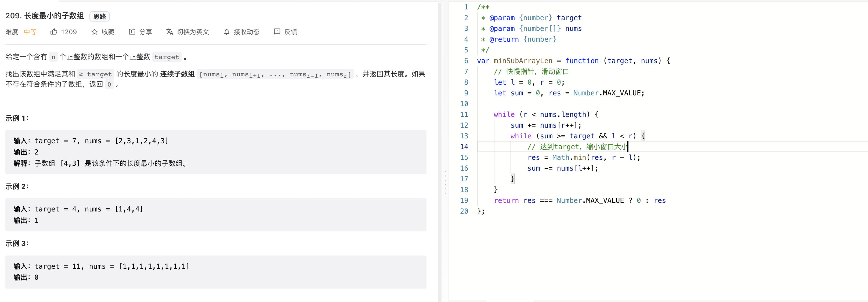
Task: Click the example input nums = [1,4,4]
Action: coord(114,209)
